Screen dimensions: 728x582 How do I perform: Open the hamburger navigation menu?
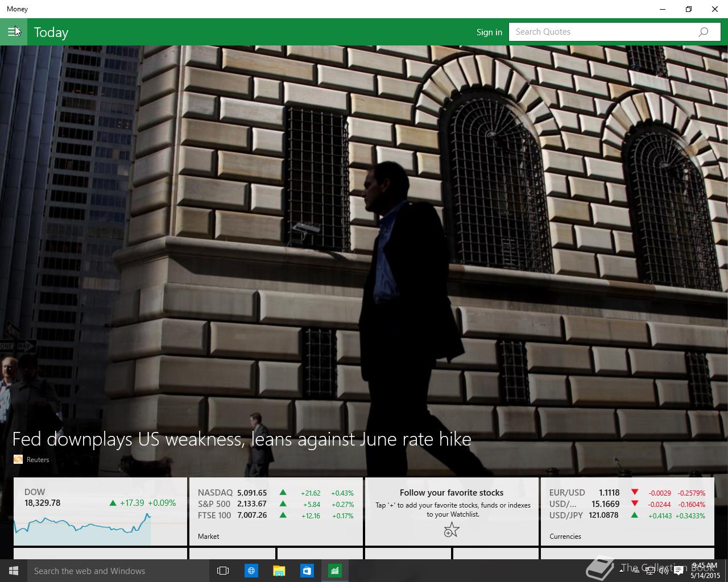point(13,32)
